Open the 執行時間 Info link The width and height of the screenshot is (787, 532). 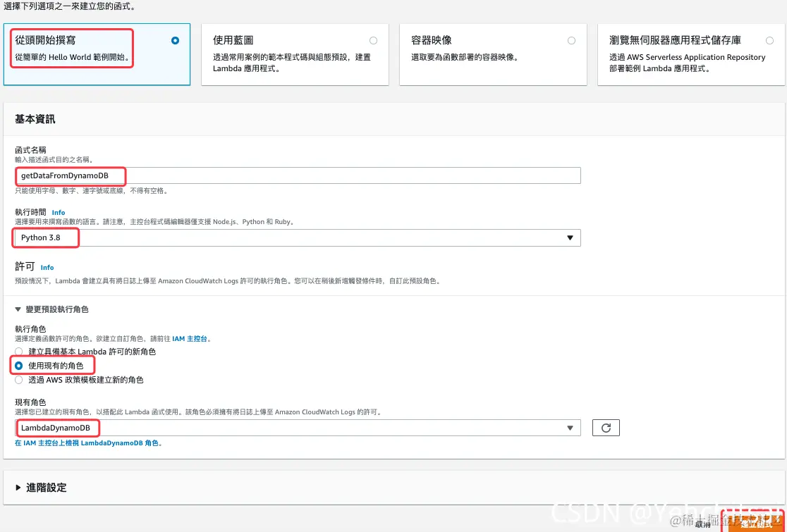coord(59,211)
